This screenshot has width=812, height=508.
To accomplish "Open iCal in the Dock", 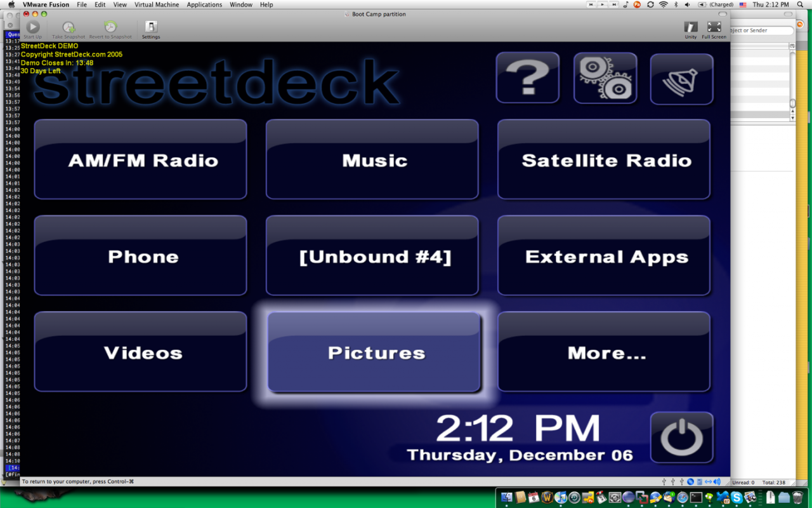I will tap(534, 497).
